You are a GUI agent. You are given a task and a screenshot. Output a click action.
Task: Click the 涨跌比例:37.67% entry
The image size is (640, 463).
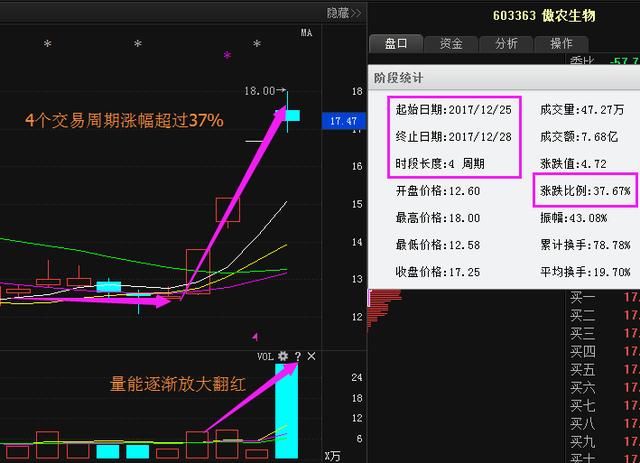(585, 191)
